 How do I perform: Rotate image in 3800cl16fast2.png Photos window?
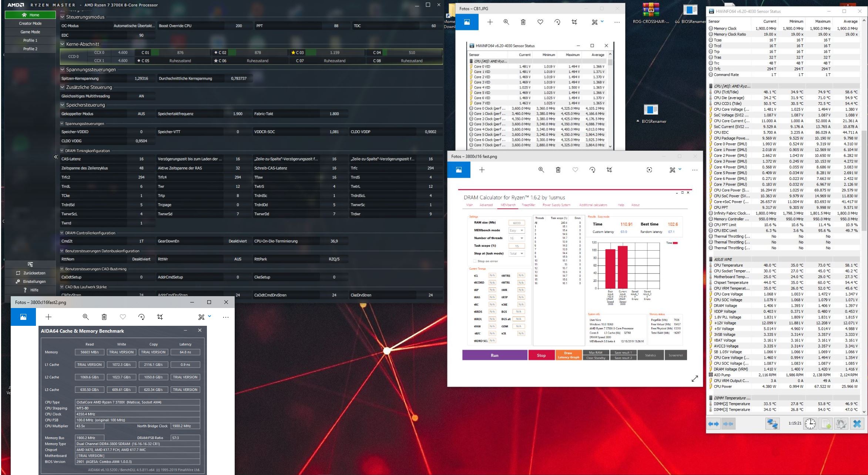(141, 317)
